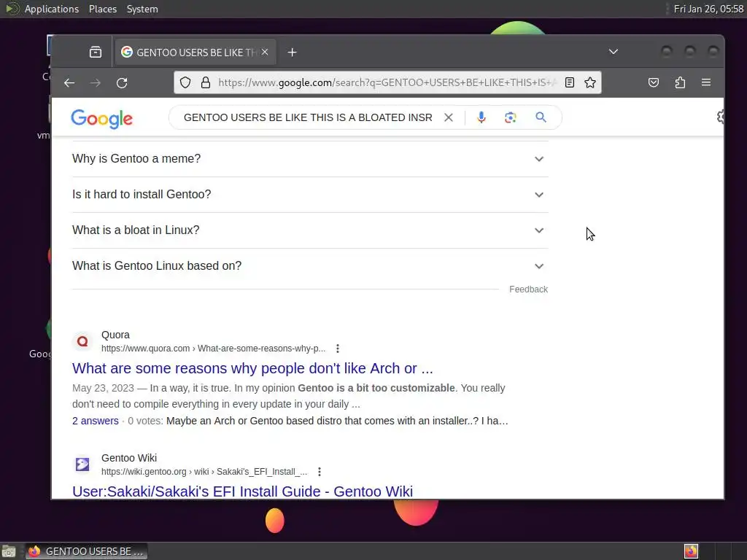Viewport: 747px width, 560px height.
Task: Reload the page with the refresh icon
Action: click(x=122, y=83)
